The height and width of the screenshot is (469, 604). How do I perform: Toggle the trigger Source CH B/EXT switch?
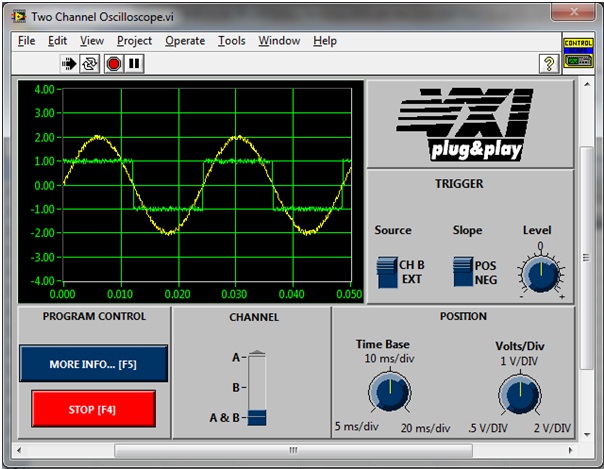(x=386, y=271)
